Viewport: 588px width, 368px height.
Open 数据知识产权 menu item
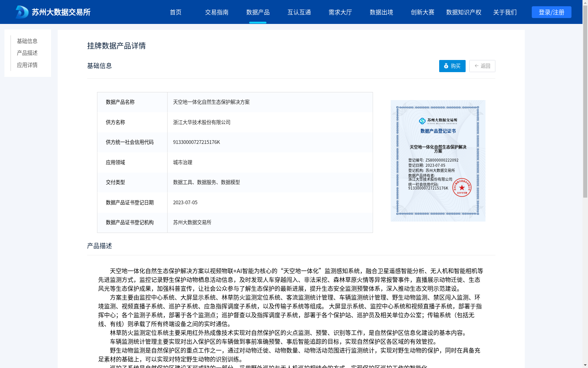pos(464,12)
